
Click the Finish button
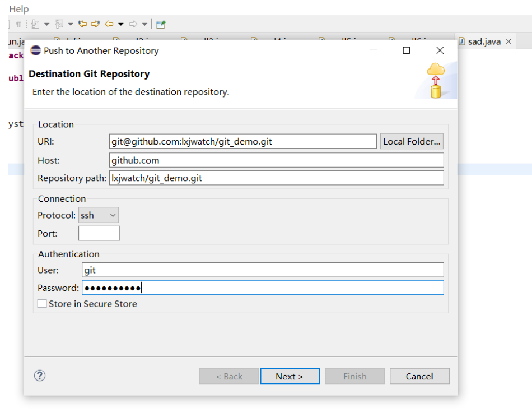click(x=355, y=376)
